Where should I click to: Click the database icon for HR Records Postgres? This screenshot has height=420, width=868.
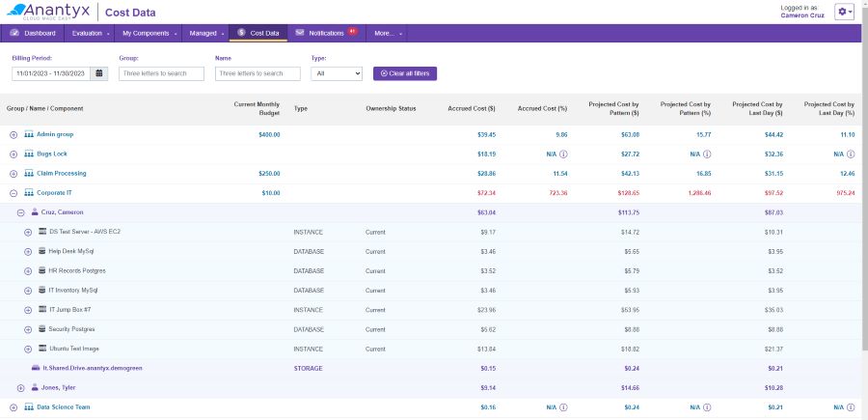point(42,271)
